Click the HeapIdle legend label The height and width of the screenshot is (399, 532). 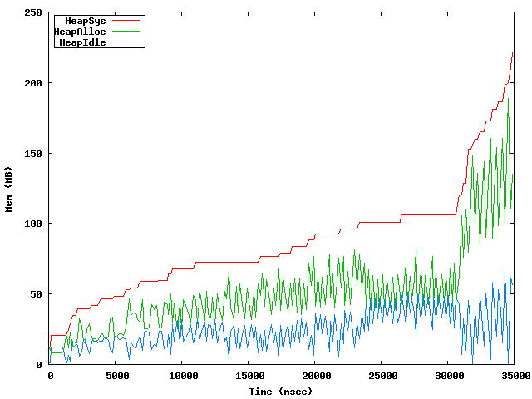click(x=82, y=42)
